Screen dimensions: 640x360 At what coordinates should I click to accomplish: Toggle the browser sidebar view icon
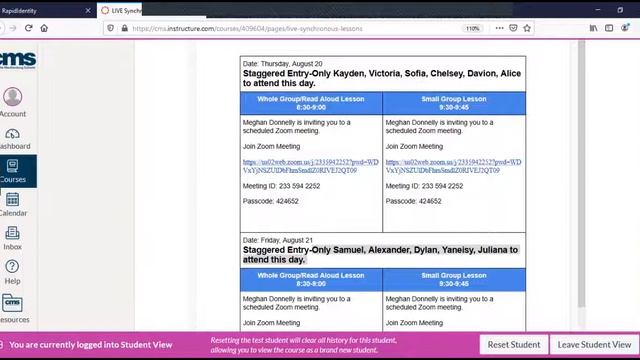coord(609,28)
